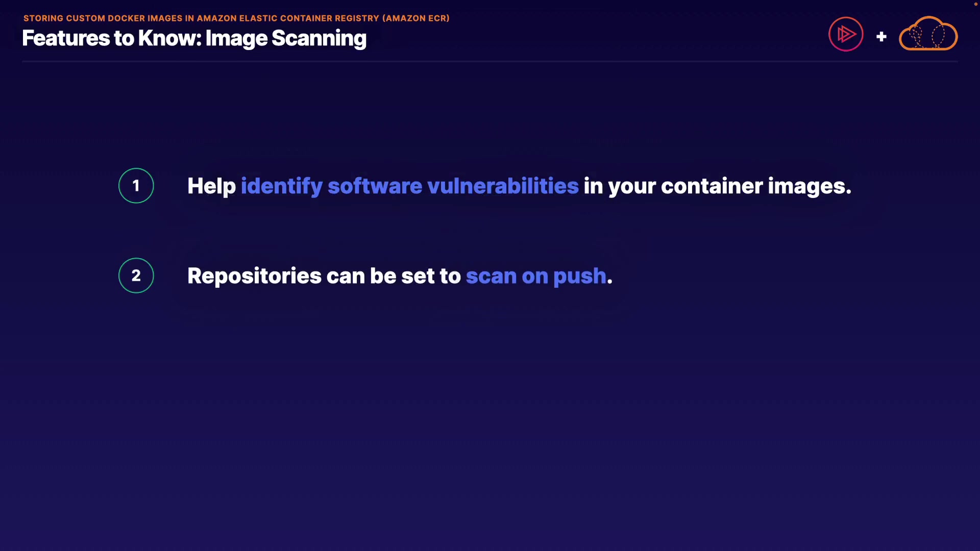980x551 pixels.
Task: Select the numbered circle 1 bullet
Action: [x=136, y=186]
